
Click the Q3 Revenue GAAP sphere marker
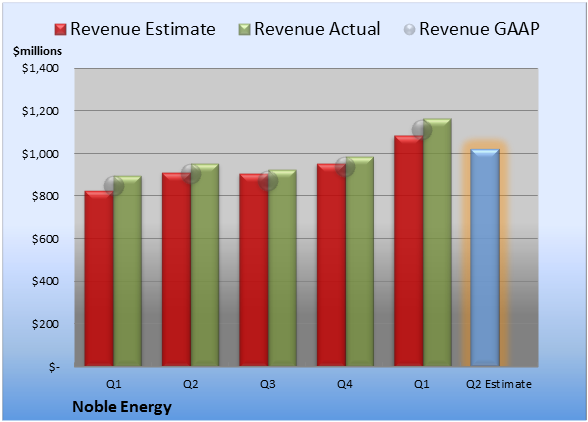(268, 181)
